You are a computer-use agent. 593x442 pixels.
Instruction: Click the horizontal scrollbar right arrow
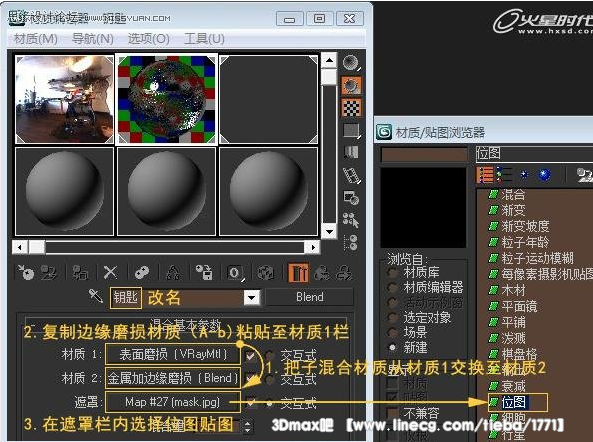pos(313,248)
